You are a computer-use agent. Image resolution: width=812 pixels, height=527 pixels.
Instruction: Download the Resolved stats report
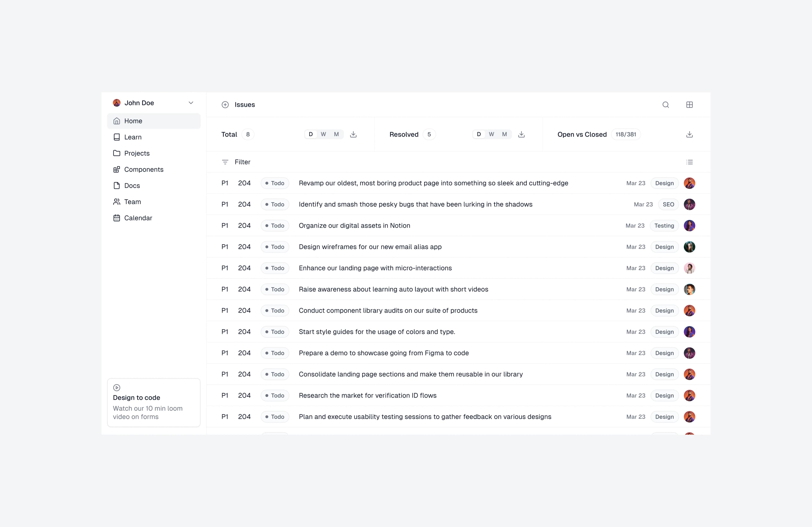tap(521, 134)
